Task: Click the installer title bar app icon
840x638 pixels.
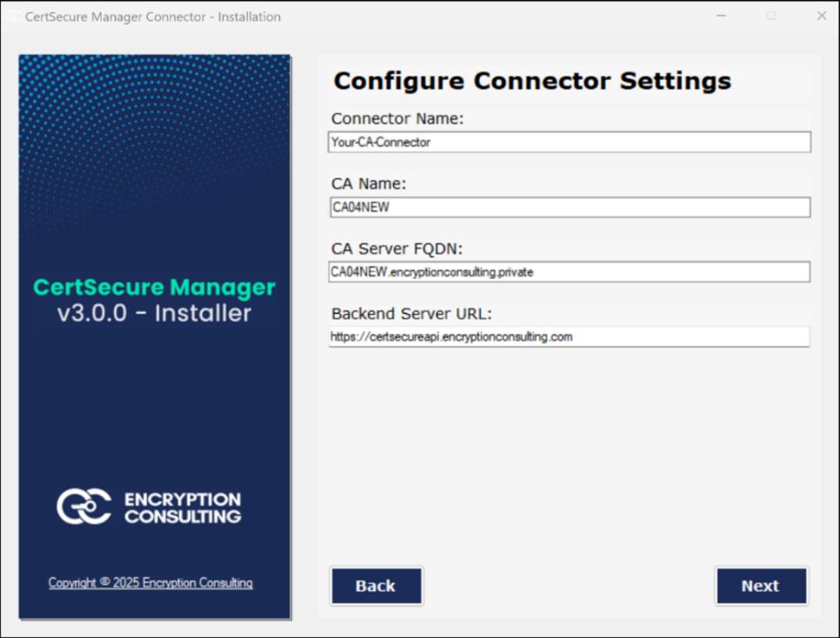Action: tap(15, 17)
